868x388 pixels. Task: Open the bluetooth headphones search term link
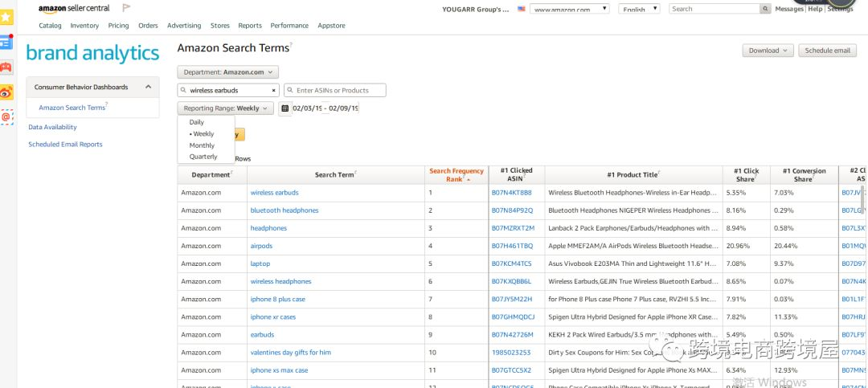(285, 210)
